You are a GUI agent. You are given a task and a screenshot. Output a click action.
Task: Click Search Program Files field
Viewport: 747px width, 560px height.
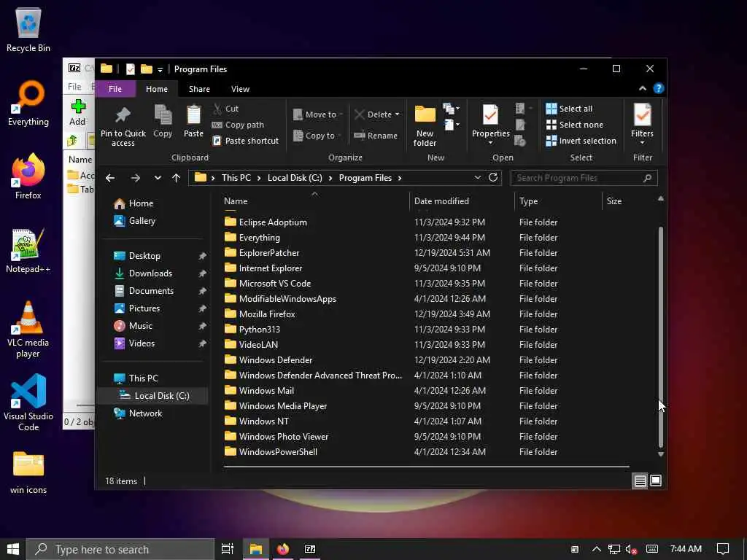(x=584, y=178)
